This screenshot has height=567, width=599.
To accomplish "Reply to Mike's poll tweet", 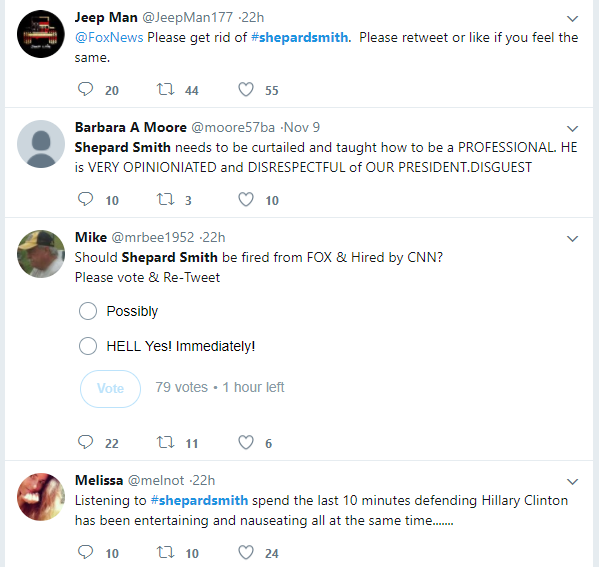I will coord(86,442).
